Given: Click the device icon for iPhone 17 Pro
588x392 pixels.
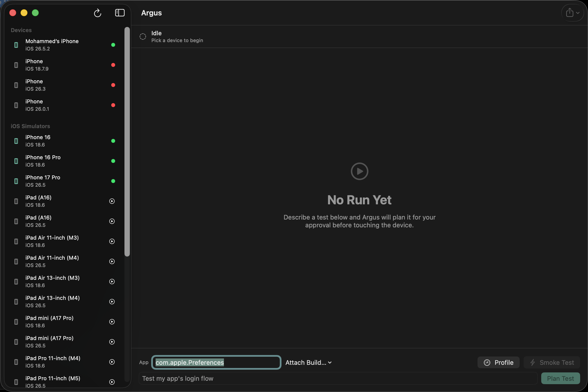Looking at the screenshot, I should [x=16, y=181].
